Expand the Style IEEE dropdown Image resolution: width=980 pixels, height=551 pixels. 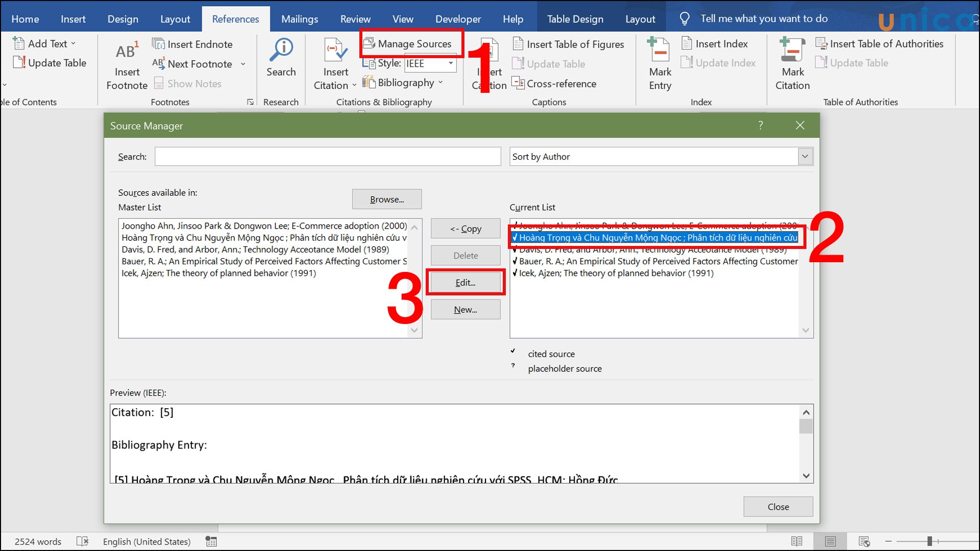click(451, 63)
